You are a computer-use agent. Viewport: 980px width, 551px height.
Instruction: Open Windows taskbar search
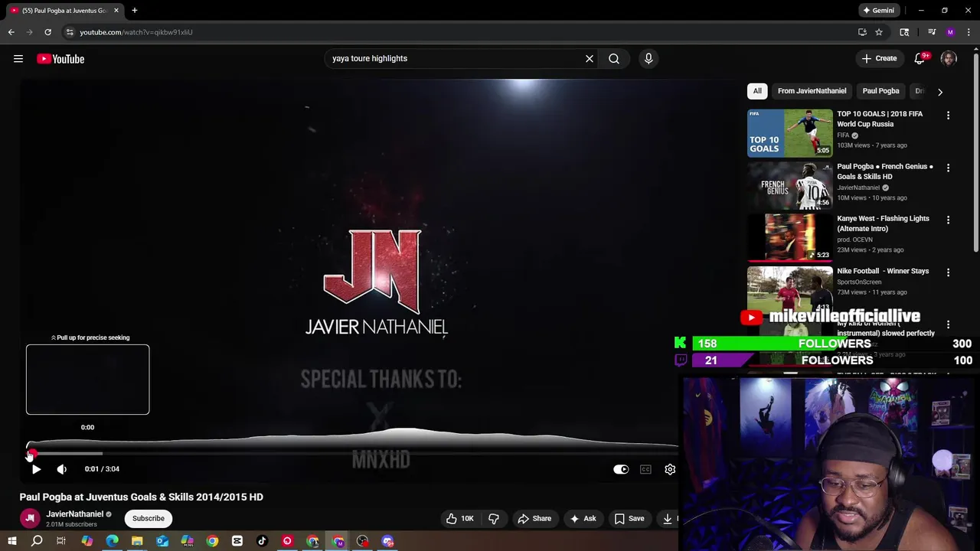(37, 541)
